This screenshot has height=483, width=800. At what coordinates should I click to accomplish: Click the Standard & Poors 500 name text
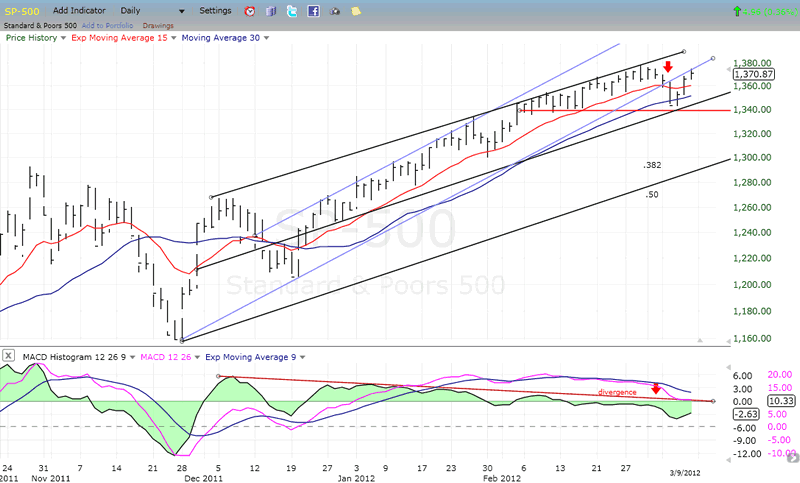40,26
